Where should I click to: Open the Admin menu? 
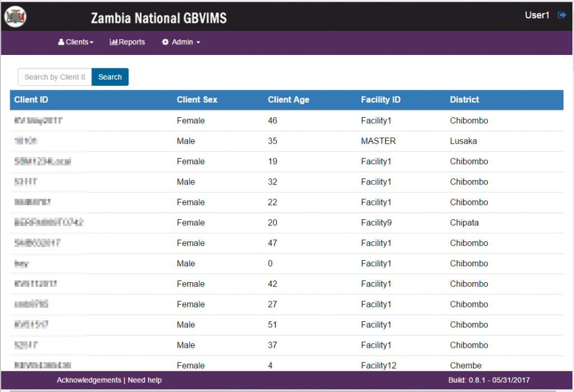[180, 42]
